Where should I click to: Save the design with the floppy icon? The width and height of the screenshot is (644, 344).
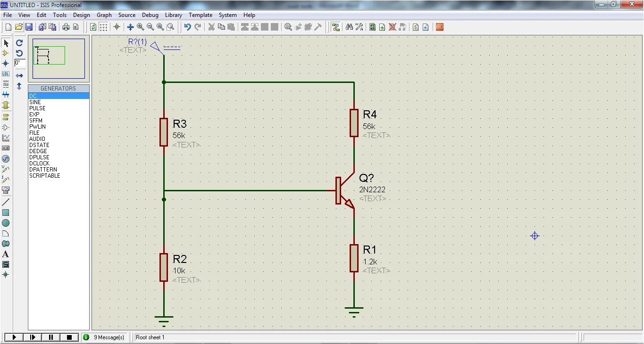(x=29, y=27)
